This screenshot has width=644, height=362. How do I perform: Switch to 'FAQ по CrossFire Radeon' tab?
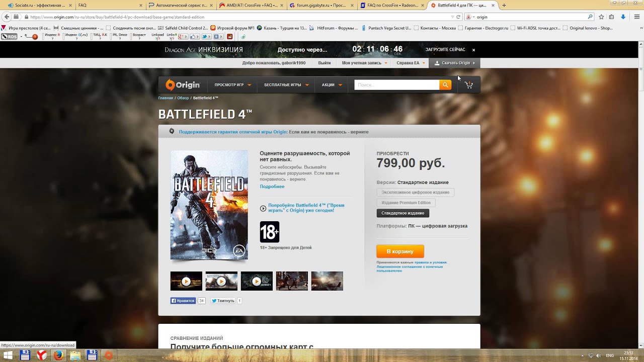391,5
